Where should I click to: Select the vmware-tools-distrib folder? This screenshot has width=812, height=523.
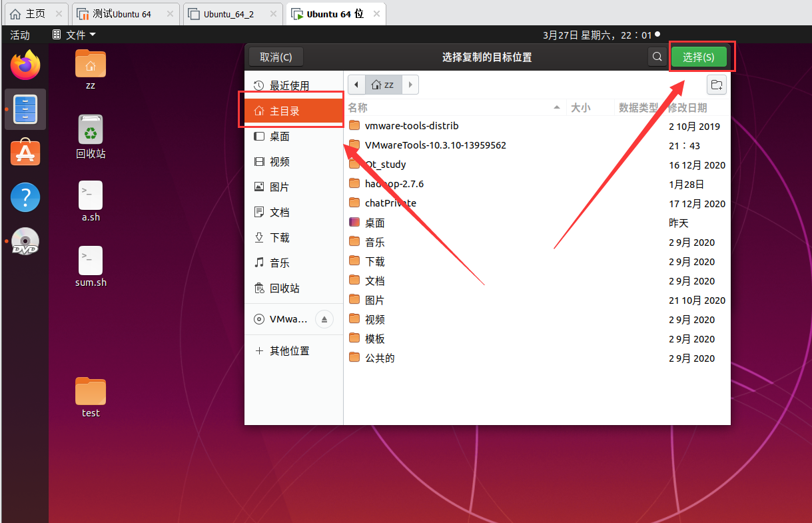click(537, 126)
